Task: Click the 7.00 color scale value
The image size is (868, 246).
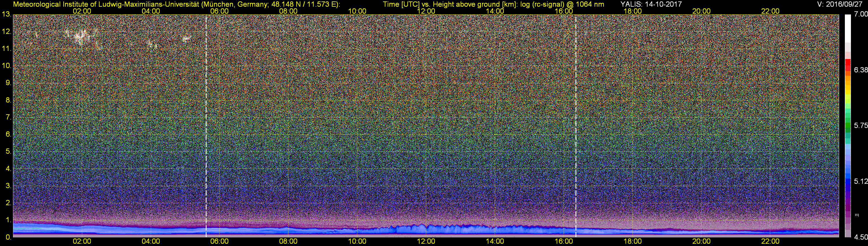Action: 860,14
